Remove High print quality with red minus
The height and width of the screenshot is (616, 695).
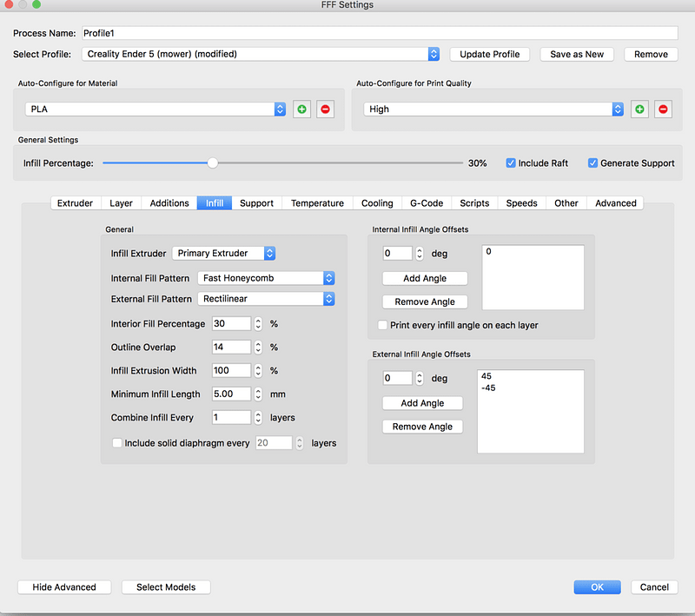663,109
